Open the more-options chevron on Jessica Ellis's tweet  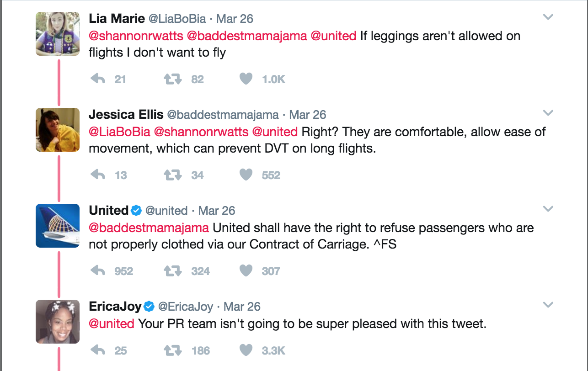pos(548,113)
